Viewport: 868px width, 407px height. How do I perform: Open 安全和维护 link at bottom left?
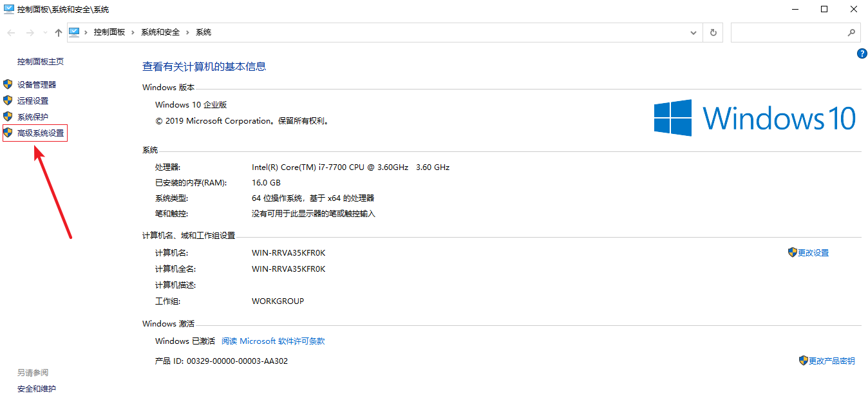pos(37,389)
